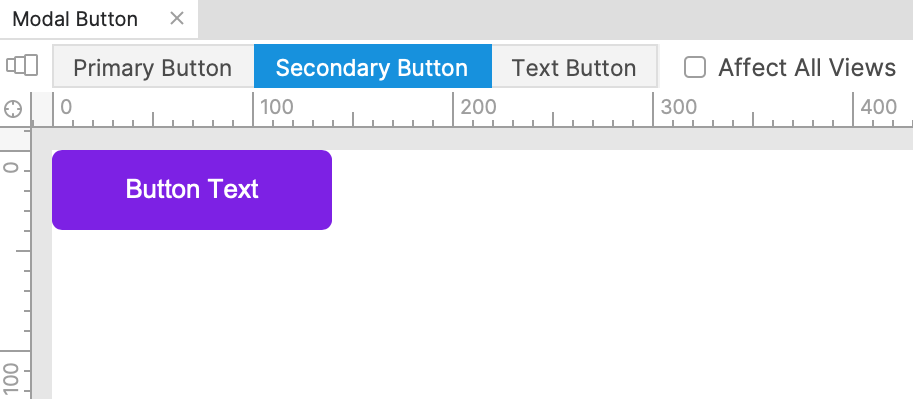The image size is (913, 399).
Task: Switch to the Text Button view
Action: (574, 66)
